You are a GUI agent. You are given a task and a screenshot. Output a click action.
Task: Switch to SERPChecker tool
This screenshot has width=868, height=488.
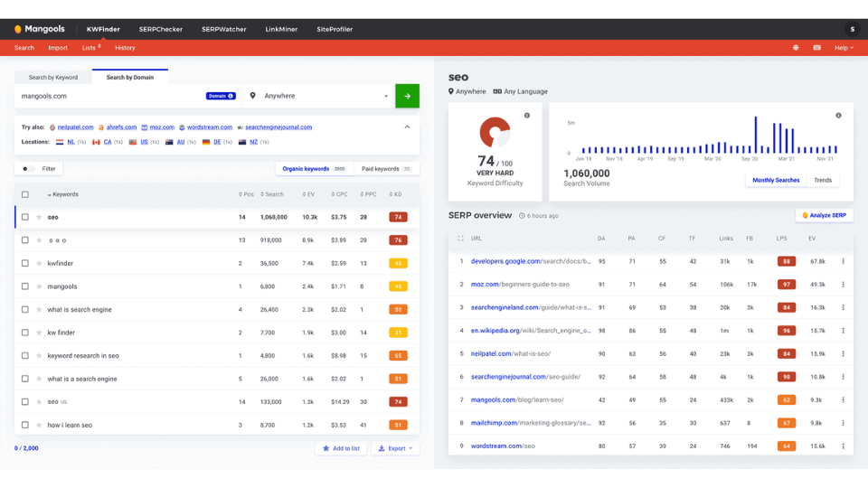161,29
